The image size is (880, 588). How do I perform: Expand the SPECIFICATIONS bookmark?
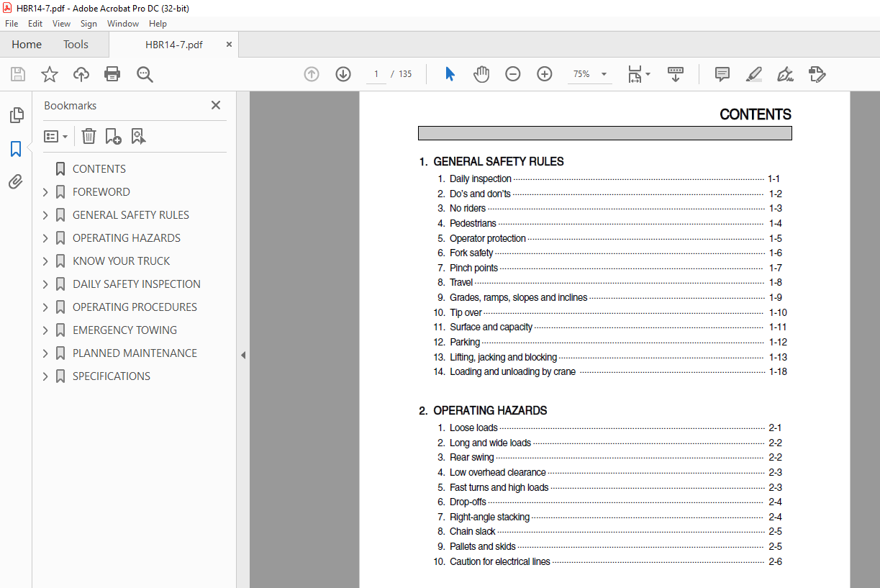pos(45,376)
